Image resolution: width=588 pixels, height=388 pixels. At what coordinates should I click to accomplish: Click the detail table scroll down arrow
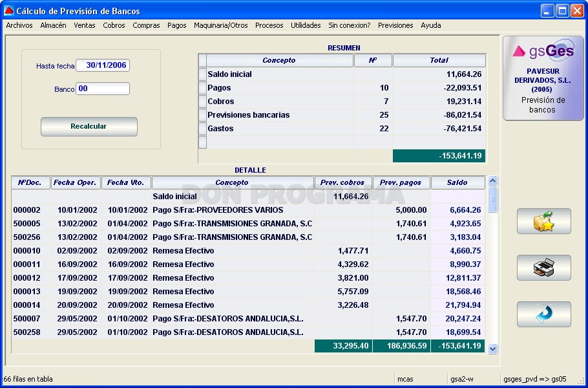493,349
